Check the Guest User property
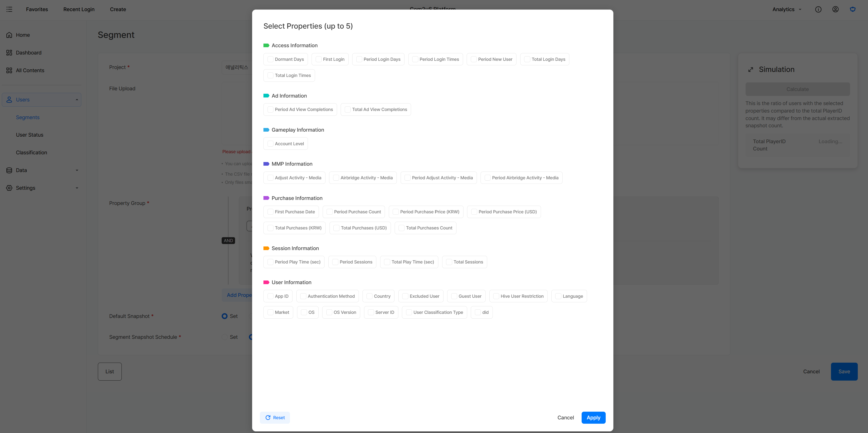 [454, 296]
